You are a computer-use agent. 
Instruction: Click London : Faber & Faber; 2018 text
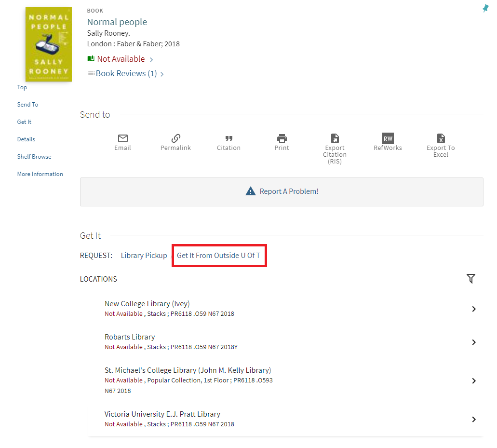tap(134, 44)
